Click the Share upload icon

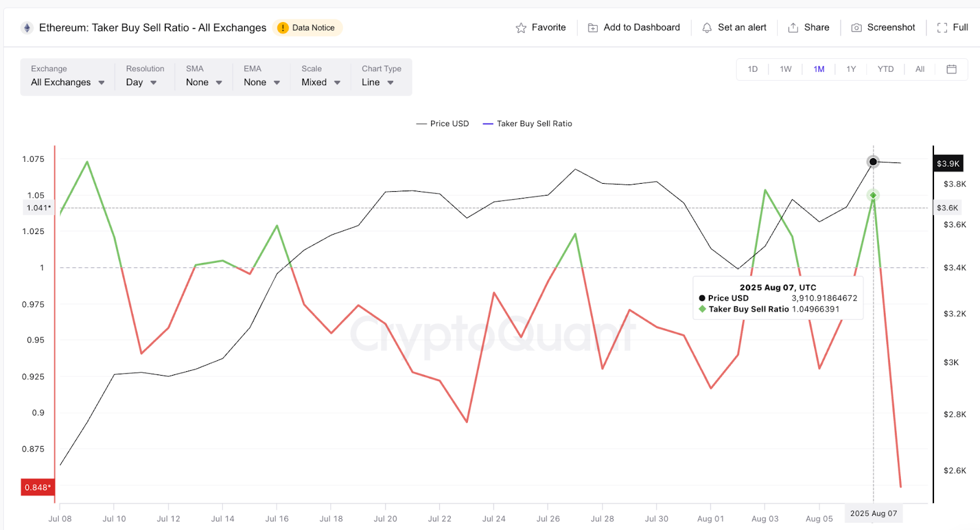pos(793,28)
